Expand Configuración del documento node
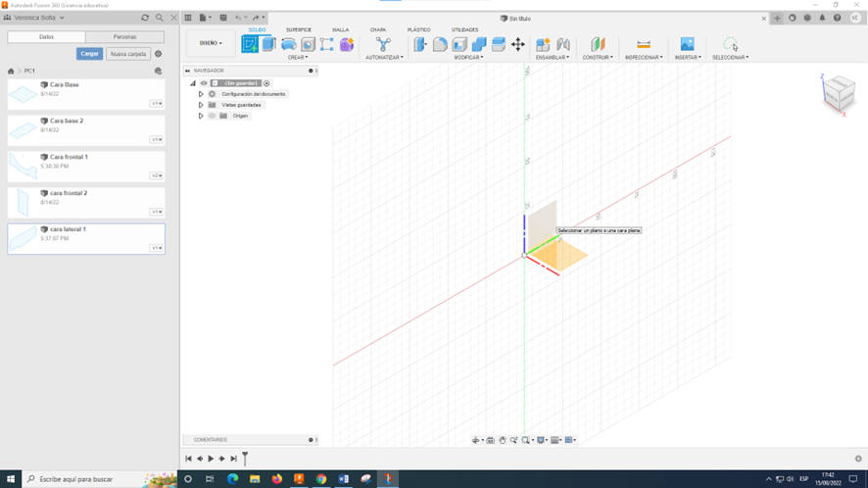 point(201,94)
